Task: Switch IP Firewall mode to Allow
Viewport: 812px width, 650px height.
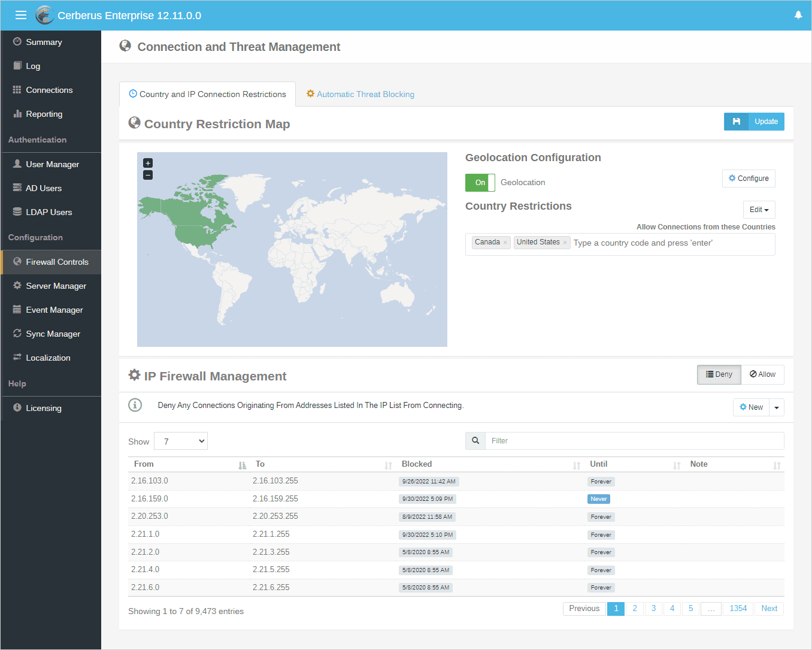Action: [762, 374]
